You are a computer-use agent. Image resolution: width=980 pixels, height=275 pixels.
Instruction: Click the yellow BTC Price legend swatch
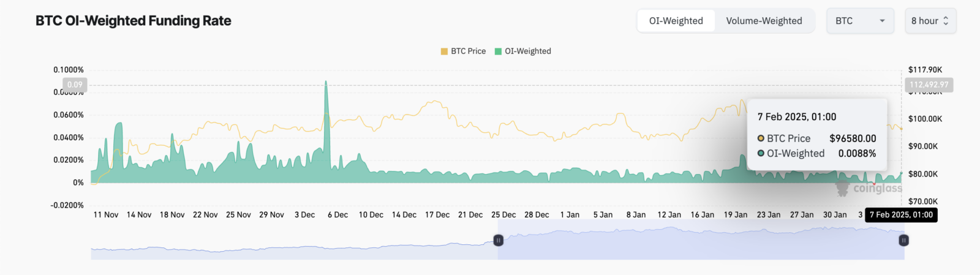(x=444, y=51)
